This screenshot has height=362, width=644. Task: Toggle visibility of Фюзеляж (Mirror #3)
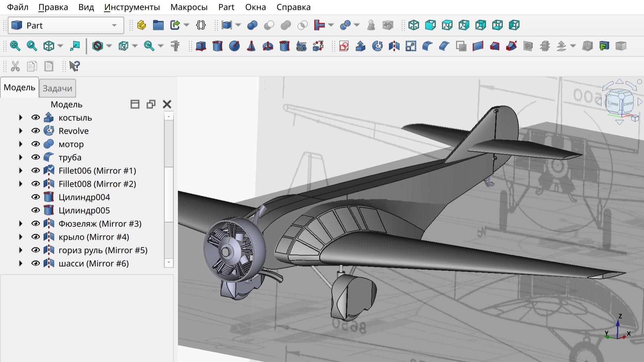click(x=36, y=224)
